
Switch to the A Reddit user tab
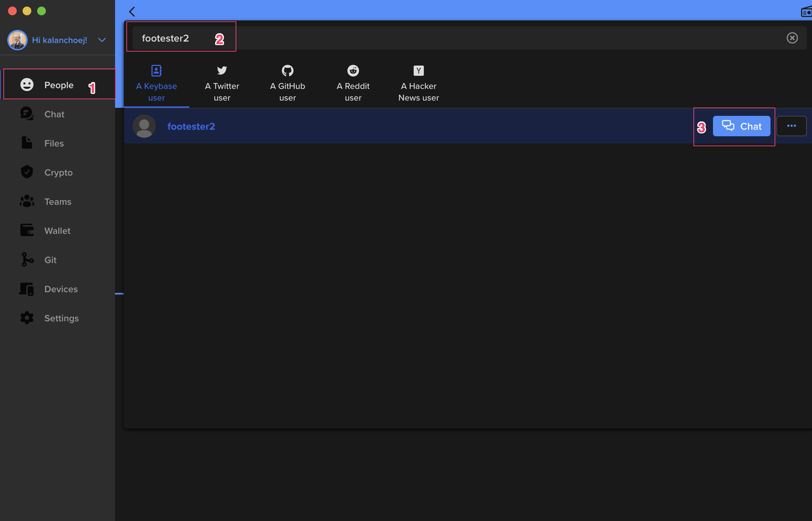[x=353, y=83]
